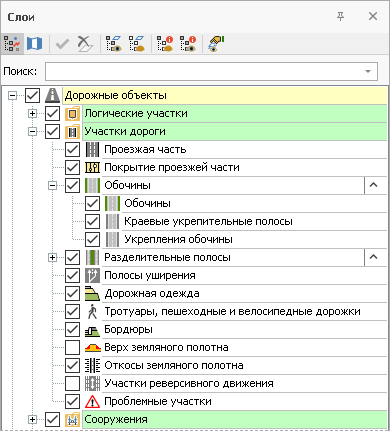
Task: Select the Откосы земляного полотна row
Action: pos(244,365)
